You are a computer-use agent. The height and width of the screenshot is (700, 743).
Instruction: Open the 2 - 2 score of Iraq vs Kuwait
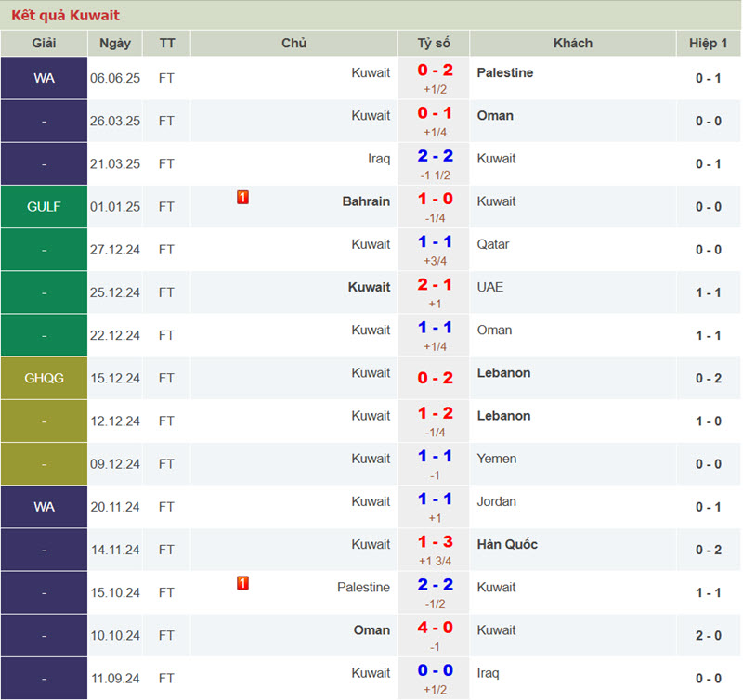(435, 156)
